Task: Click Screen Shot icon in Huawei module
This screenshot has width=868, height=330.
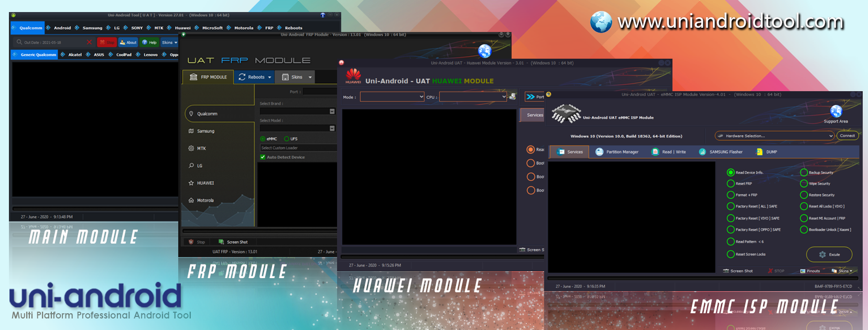Action: tap(522, 250)
